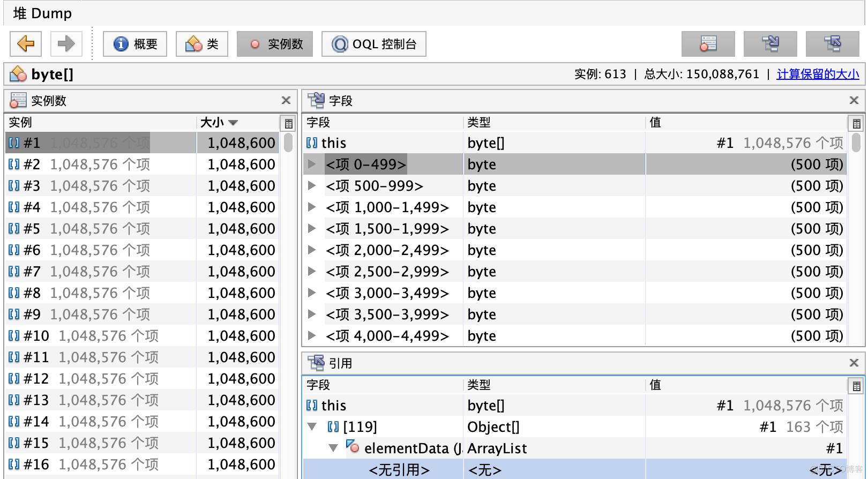Image resolution: width=868 pixels, height=479 pixels.
Task: Expand the <项 4,000-4,499> node
Action: pyautogui.click(x=312, y=336)
